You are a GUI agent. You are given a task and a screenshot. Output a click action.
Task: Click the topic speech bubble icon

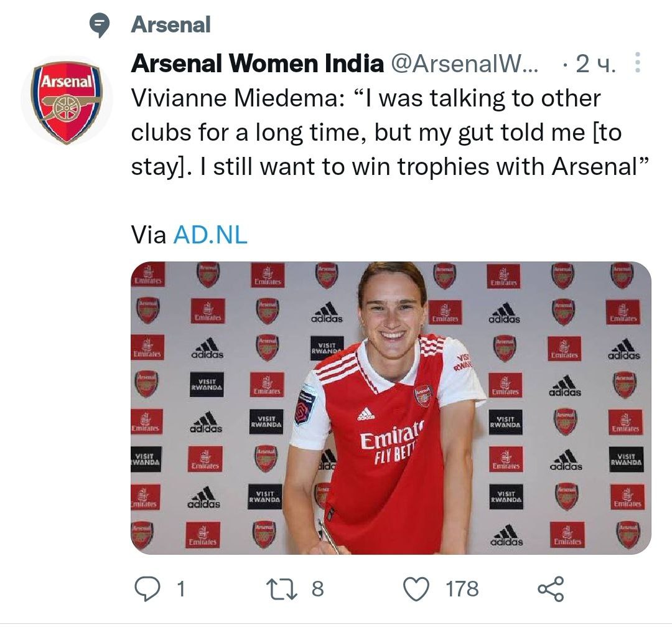(x=100, y=26)
